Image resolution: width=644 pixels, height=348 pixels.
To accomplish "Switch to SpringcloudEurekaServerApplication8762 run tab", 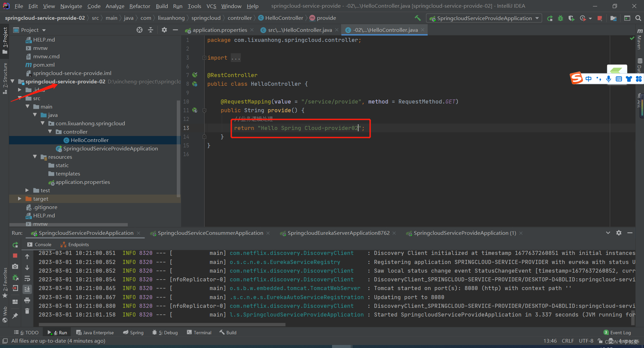I will click(x=338, y=233).
